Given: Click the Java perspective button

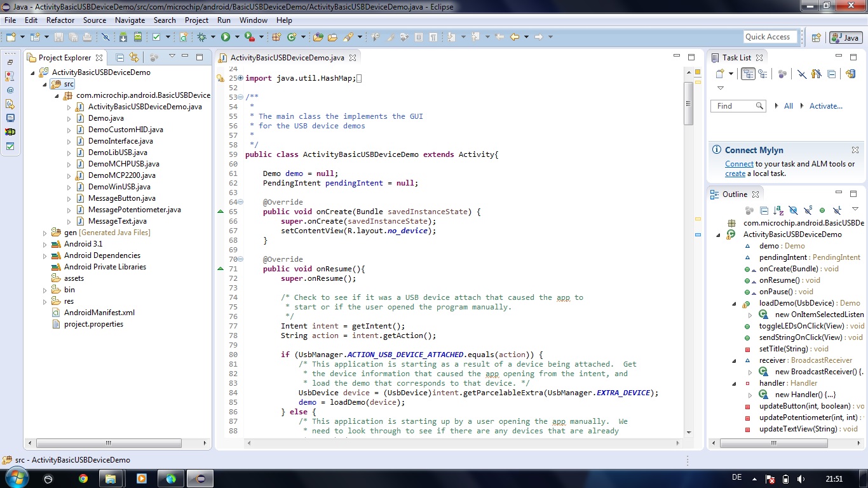Looking at the screenshot, I should 846,37.
